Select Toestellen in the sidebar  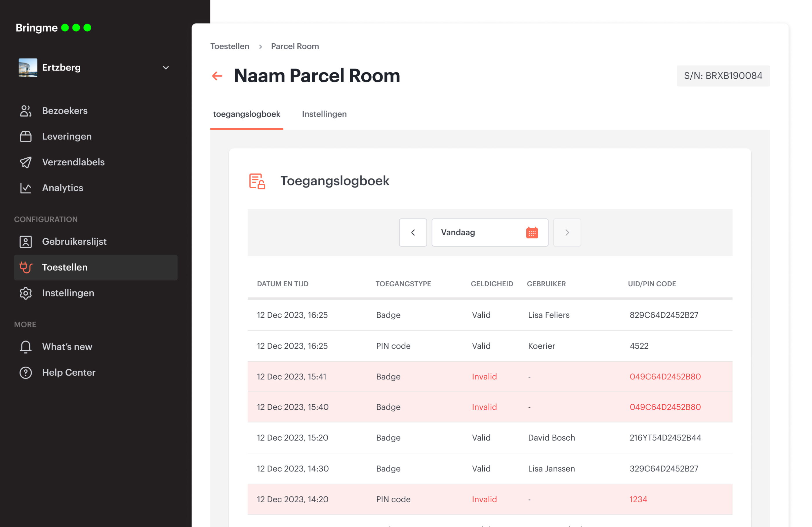point(95,267)
